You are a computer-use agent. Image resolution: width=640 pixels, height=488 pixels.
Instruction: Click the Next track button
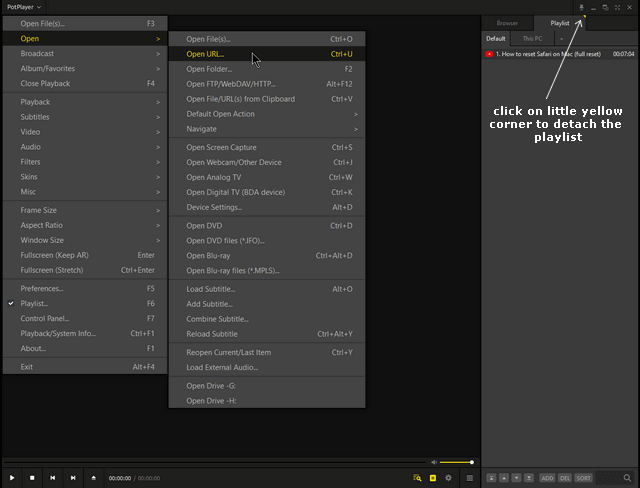pyautogui.click(x=73, y=478)
